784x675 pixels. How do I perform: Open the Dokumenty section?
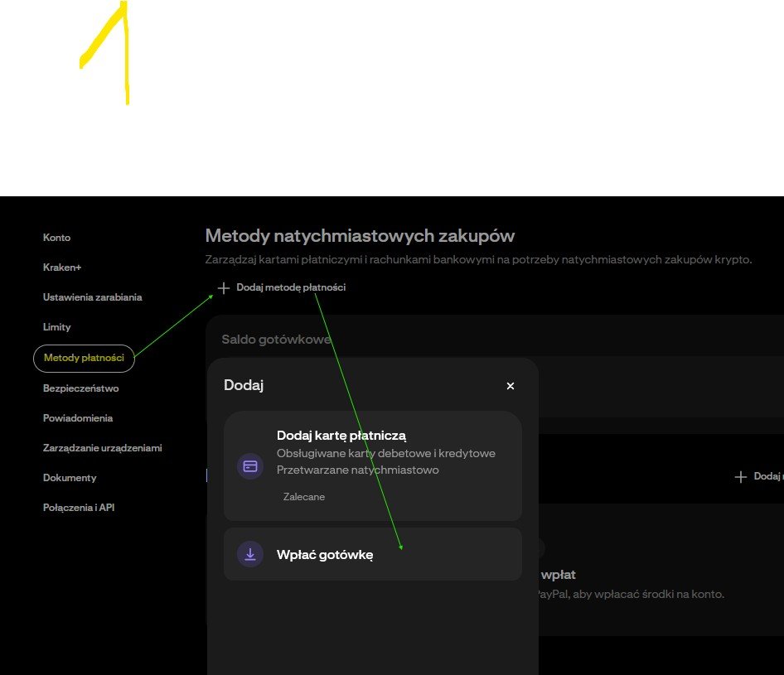pyautogui.click(x=70, y=478)
